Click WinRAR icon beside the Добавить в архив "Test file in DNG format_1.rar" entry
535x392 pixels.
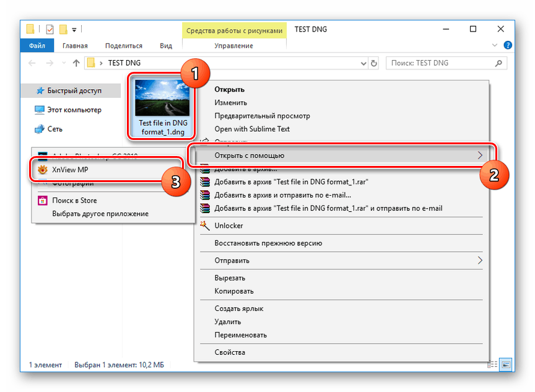(205, 182)
